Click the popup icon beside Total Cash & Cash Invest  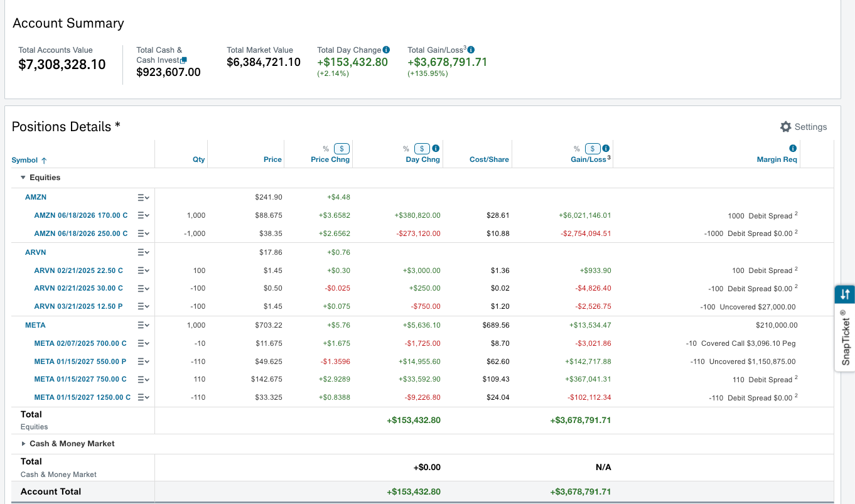point(183,60)
